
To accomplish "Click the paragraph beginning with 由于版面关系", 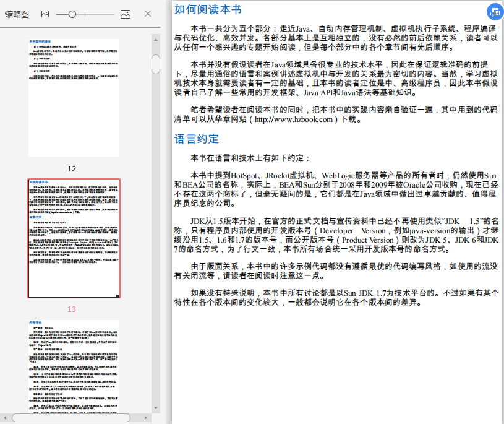I will click(x=336, y=271).
